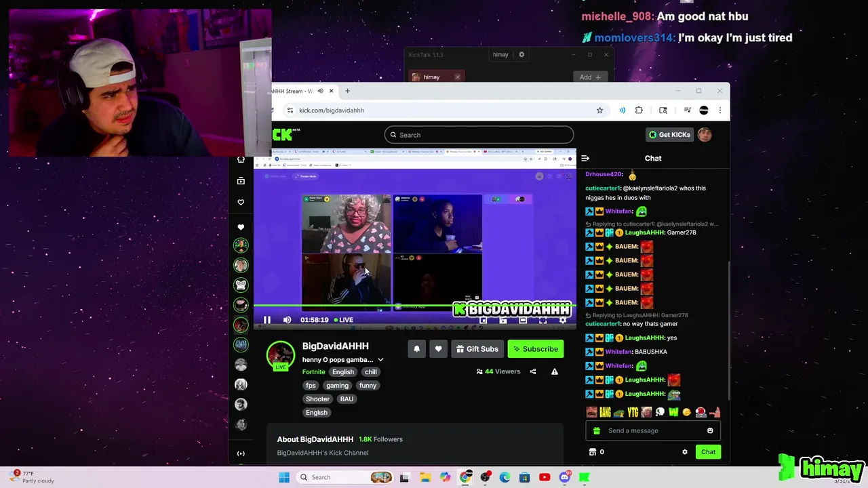Click the stream progress bar
868x488 pixels.
(414, 307)
